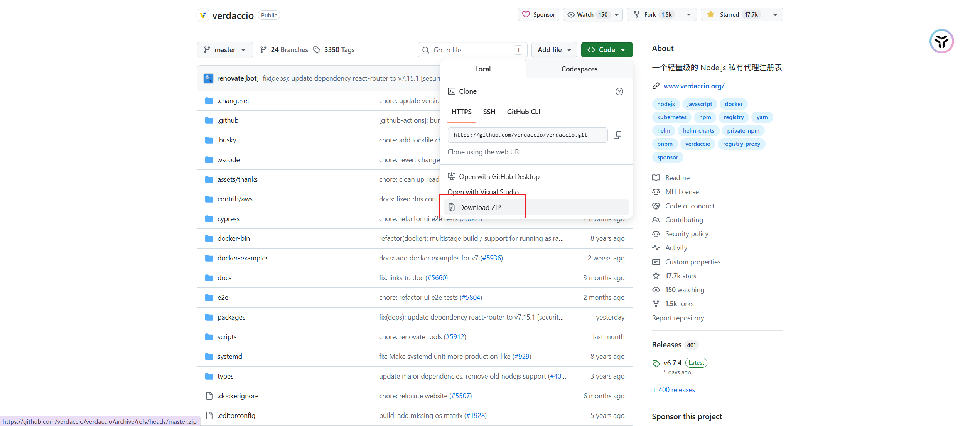
Task: Click the v6.7.4 release tag icon
Action: [x=656, y=363]
